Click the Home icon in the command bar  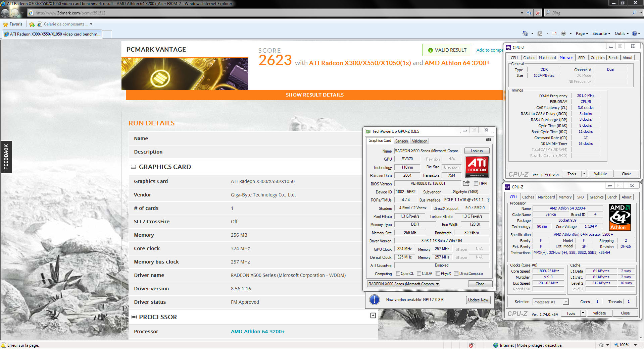tap(525, 34)
